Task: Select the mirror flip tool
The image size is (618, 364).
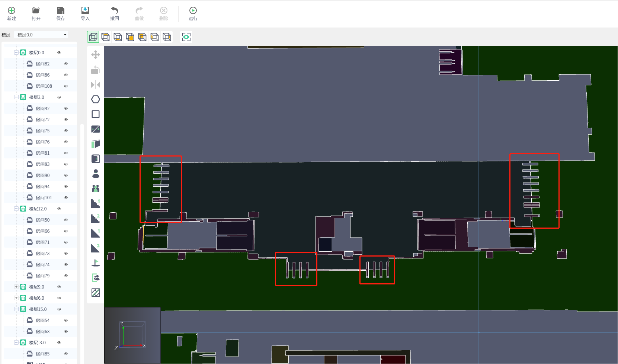Action: pos(96,84)
